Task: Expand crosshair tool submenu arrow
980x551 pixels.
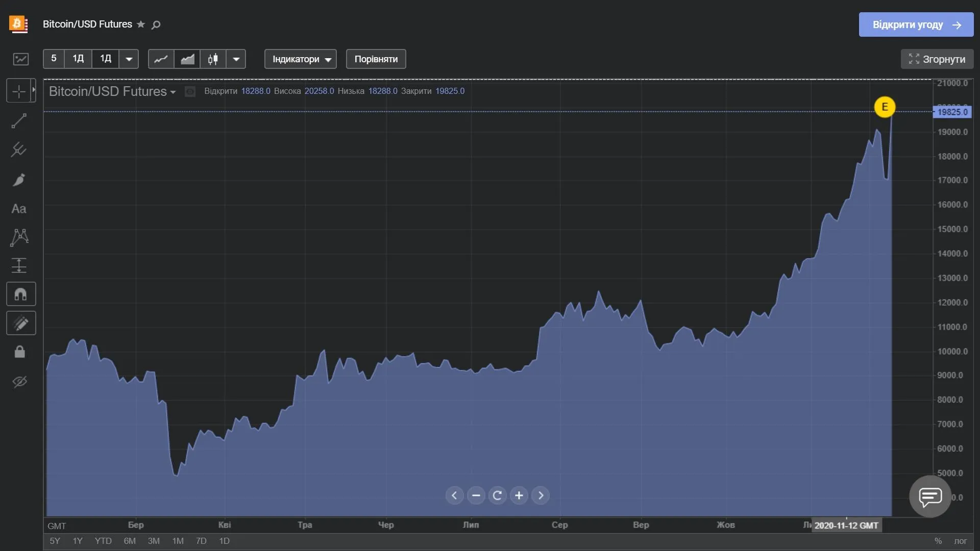Action: coord(34,90)
